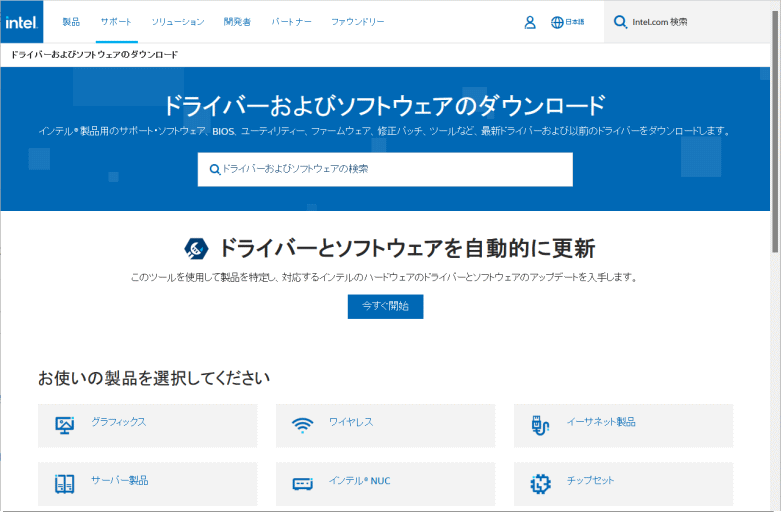Click the チップセット chip icon
781x512 pixels.
540,484
